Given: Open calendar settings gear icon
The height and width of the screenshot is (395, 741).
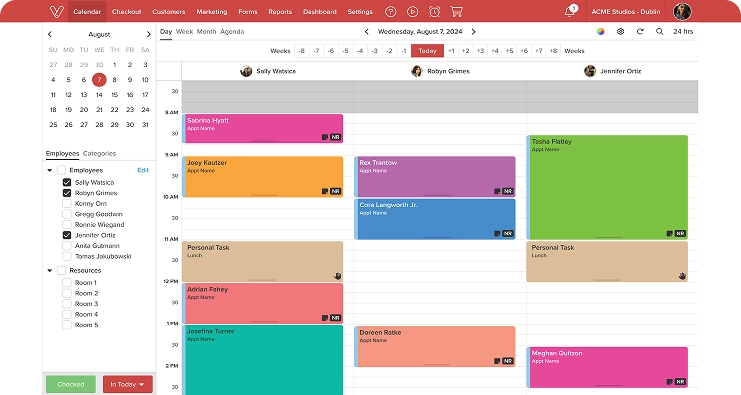Looking at the screenshot, I should coord(620,32).
